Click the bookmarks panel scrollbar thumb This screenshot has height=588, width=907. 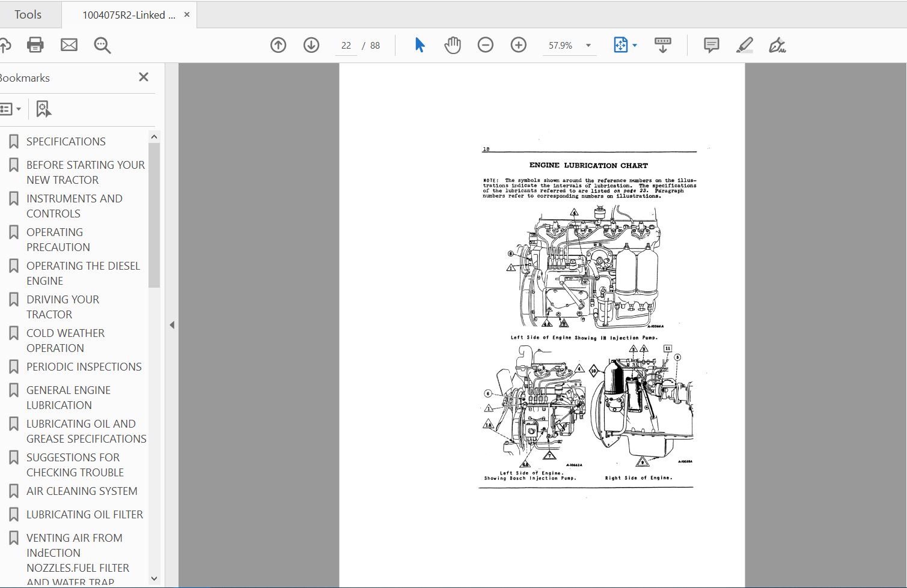click(154, 215)
